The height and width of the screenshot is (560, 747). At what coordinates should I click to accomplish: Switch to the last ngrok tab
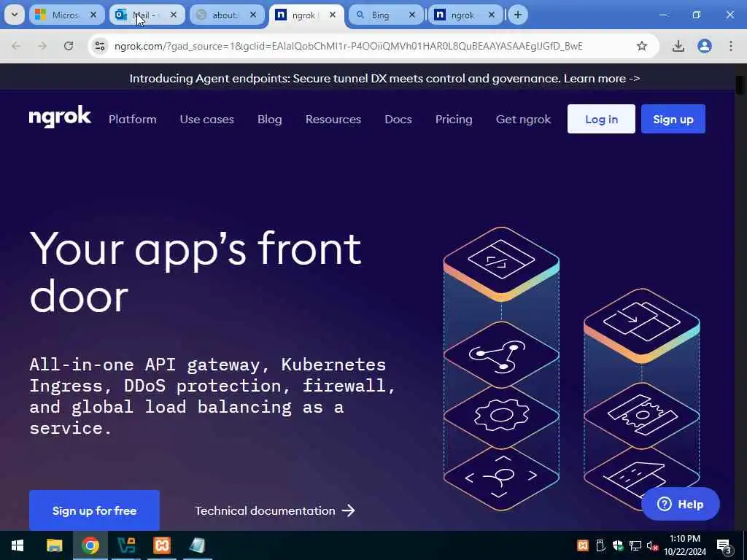(x=465, y=15)
